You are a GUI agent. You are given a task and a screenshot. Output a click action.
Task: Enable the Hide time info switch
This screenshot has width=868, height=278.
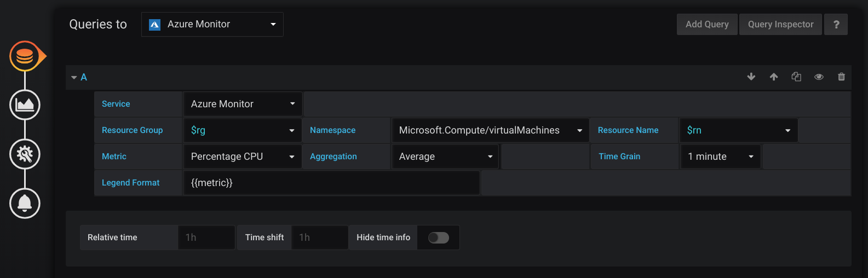click(x=438, y=238)
